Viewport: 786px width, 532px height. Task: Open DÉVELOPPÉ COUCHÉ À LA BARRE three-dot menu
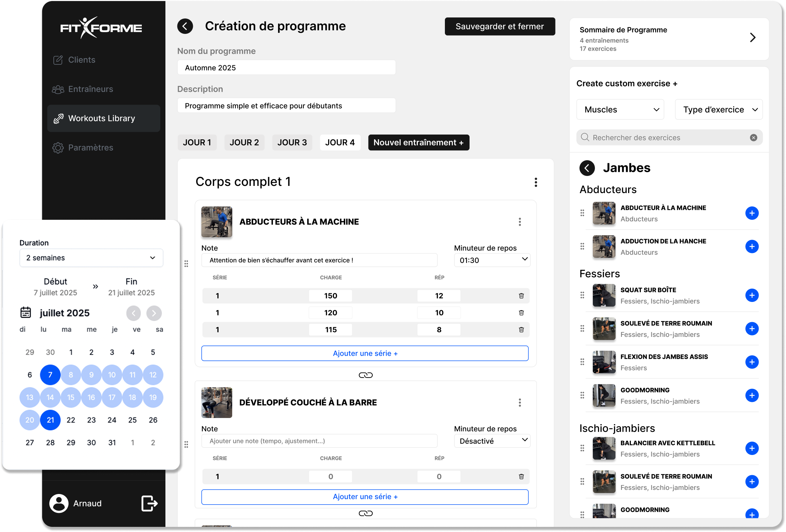click(x=520, y=403)
